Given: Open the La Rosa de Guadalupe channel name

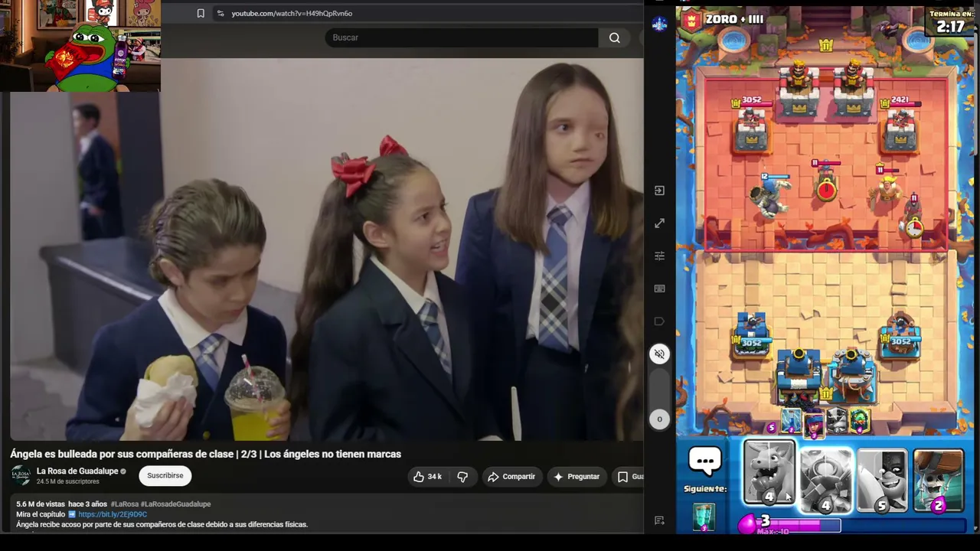Looking at the screenshot, I should tap(77, 471).
